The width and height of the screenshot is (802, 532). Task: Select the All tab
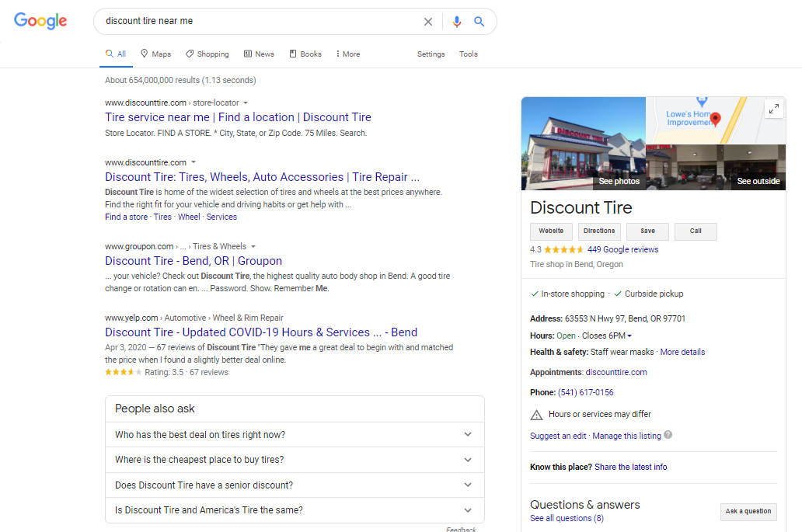(116, 54)
